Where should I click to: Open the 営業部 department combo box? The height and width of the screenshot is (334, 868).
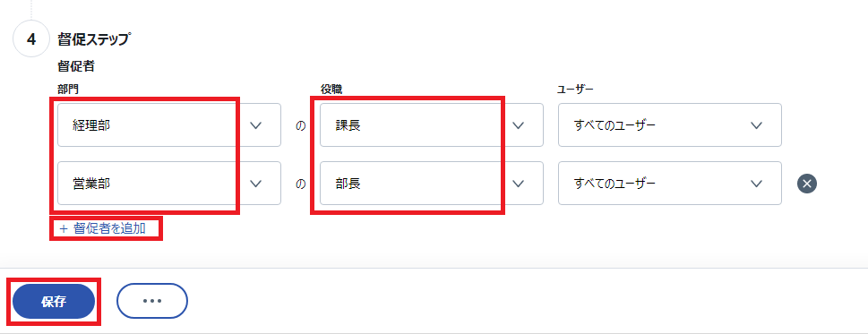(169, 183)
